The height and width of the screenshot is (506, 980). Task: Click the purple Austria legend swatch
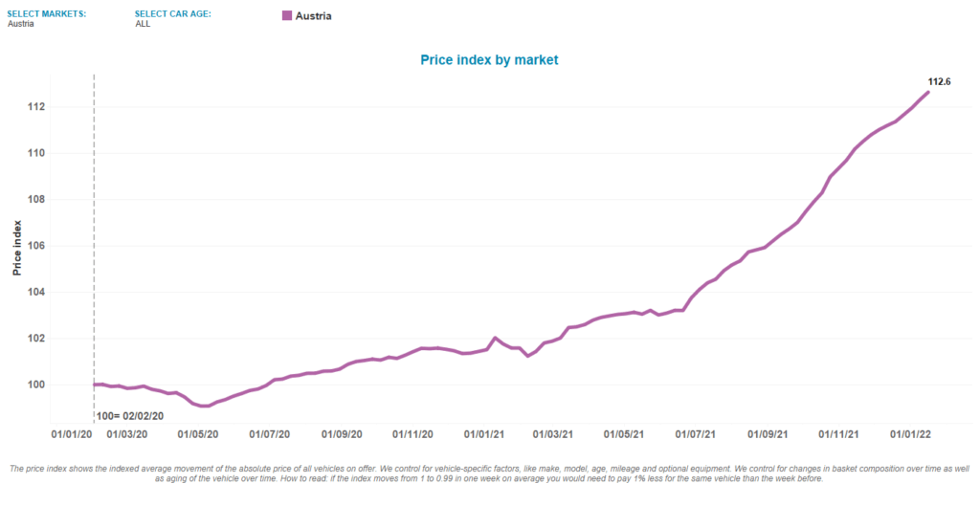tap(287, 16)
